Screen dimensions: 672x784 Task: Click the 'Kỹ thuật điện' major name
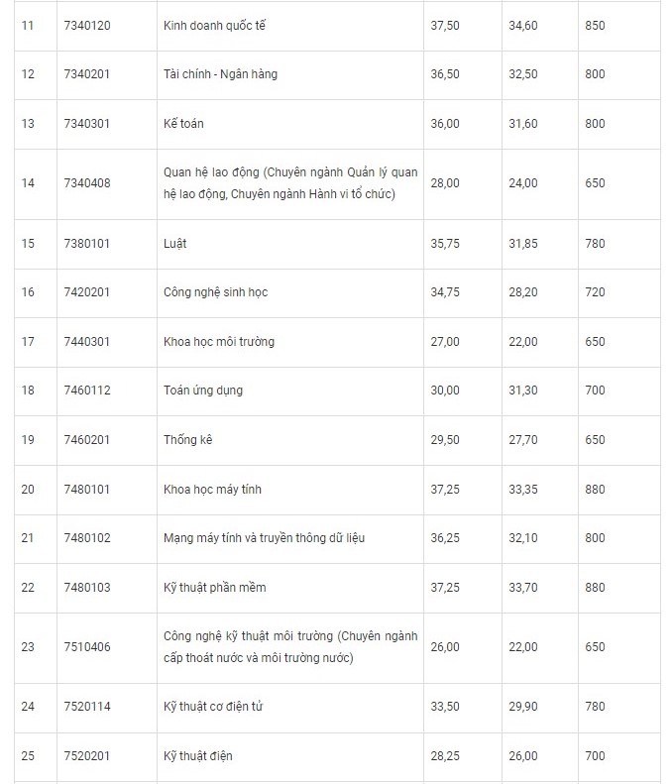(197, 756)
